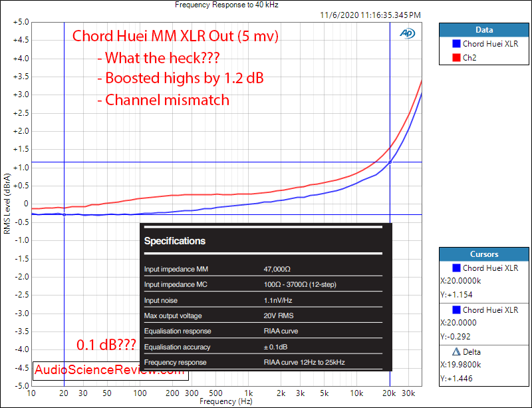Screen dimensions: 532x408
Task: Select delta value X:19.9800k
Action: click(461, 365)
